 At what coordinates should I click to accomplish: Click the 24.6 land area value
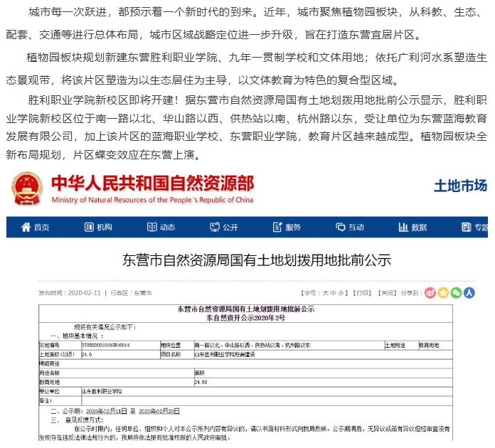pos(87,355)
